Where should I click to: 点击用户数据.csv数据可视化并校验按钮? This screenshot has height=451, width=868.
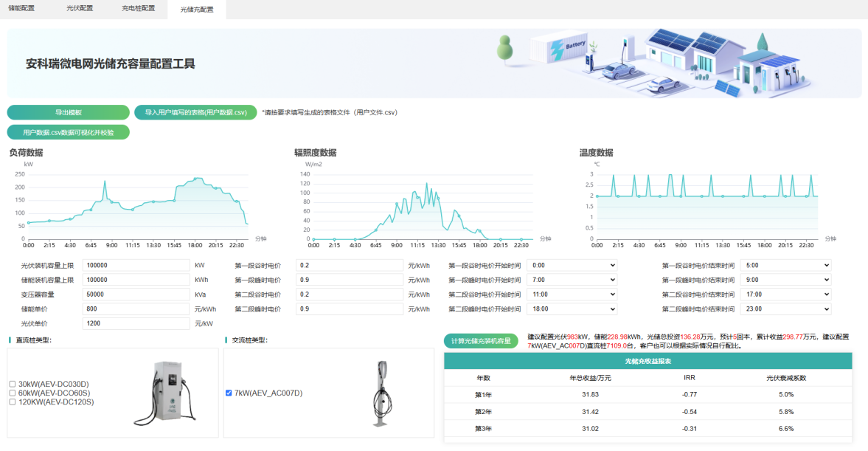pos(69,131)
